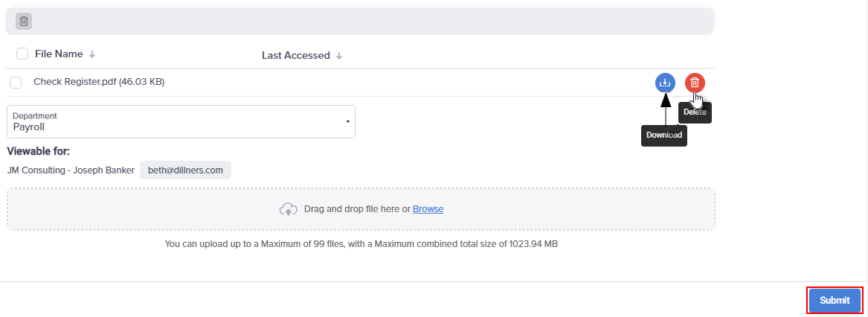Viewport: 868px width, 317px height.
Task: Click the Browse link to upload
Action: pos(428,209)
